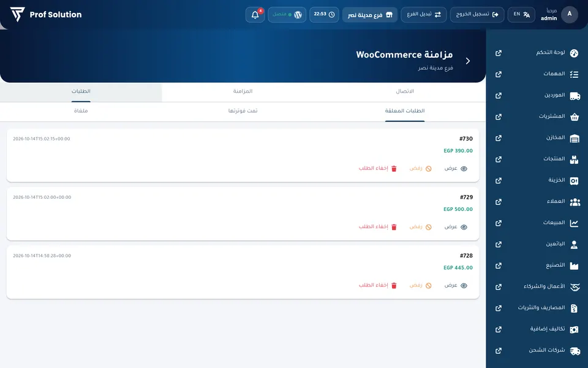Hide order #730 with إخفاء الطلب
Screen dimensions: 588x368
(x=378, y=169)
